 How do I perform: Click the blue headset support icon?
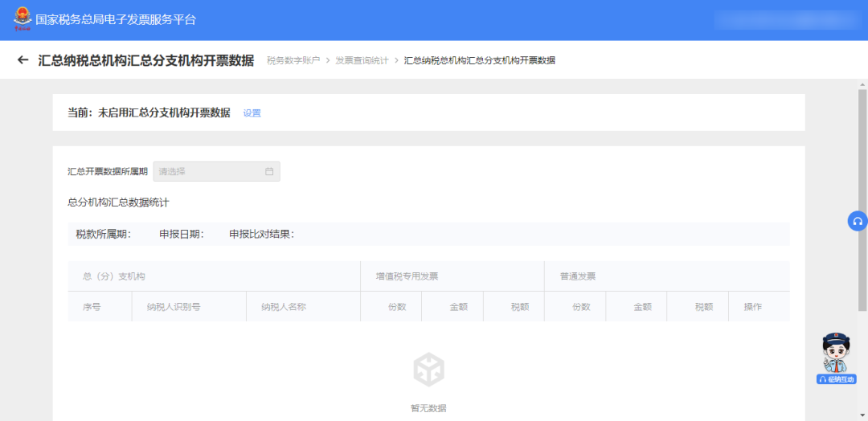coord(858,221)
